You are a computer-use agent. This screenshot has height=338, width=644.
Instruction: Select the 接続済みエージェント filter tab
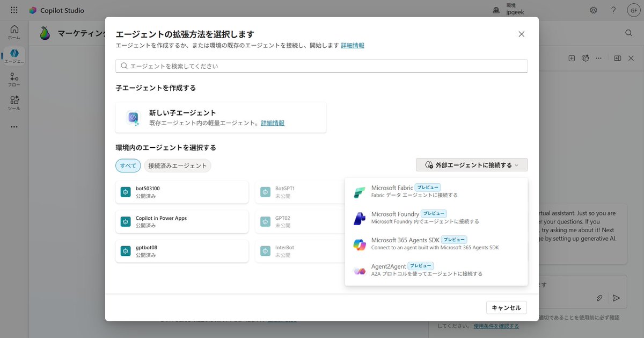pyautogui.click(x=178, y=166)
